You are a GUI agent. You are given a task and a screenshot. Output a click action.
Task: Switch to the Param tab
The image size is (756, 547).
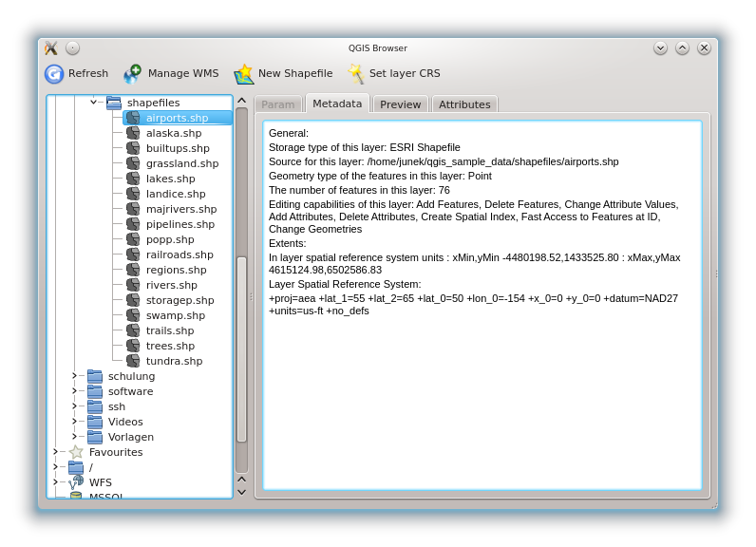pyautogui.click(x=277, y=104)
